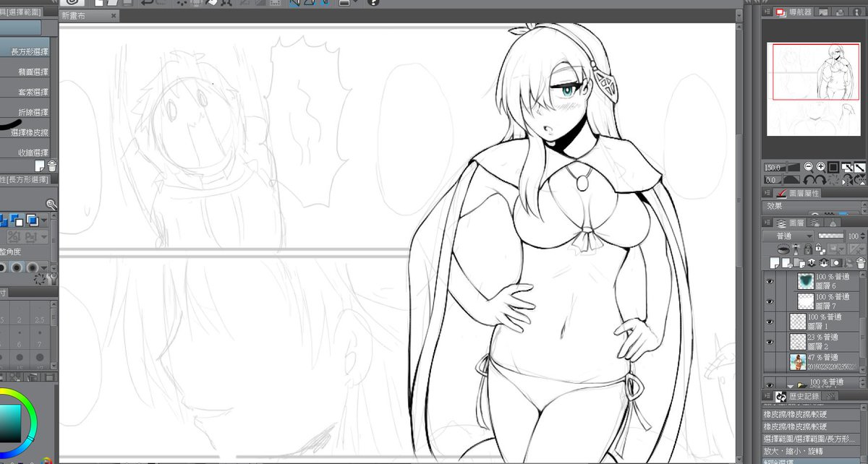Flip the canvas horizontally

point(847,179)
